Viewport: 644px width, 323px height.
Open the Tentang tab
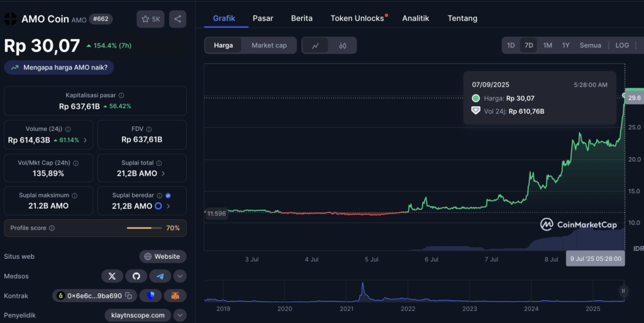[x=462, y=18]
